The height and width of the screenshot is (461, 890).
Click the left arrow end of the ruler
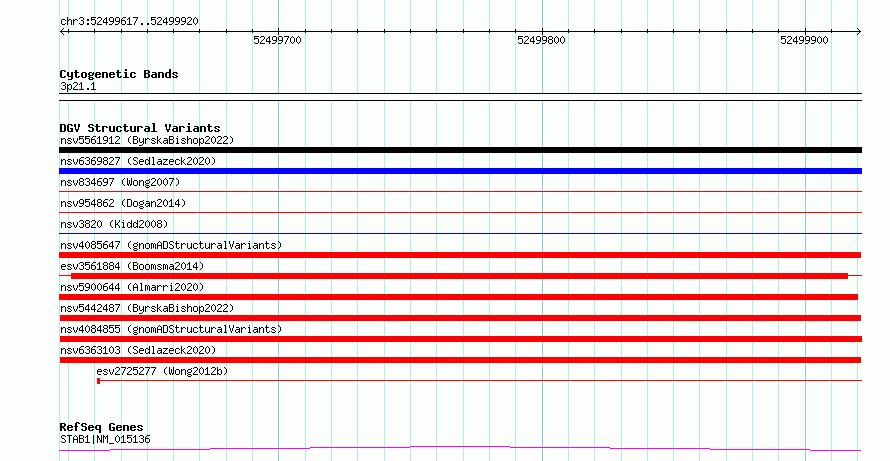coord(62,32)
